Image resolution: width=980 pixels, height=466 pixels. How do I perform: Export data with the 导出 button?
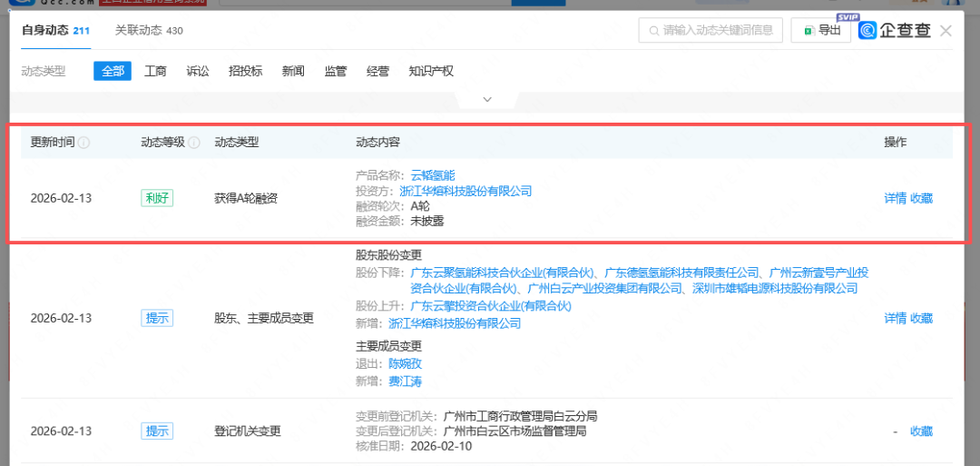[821, 31]
